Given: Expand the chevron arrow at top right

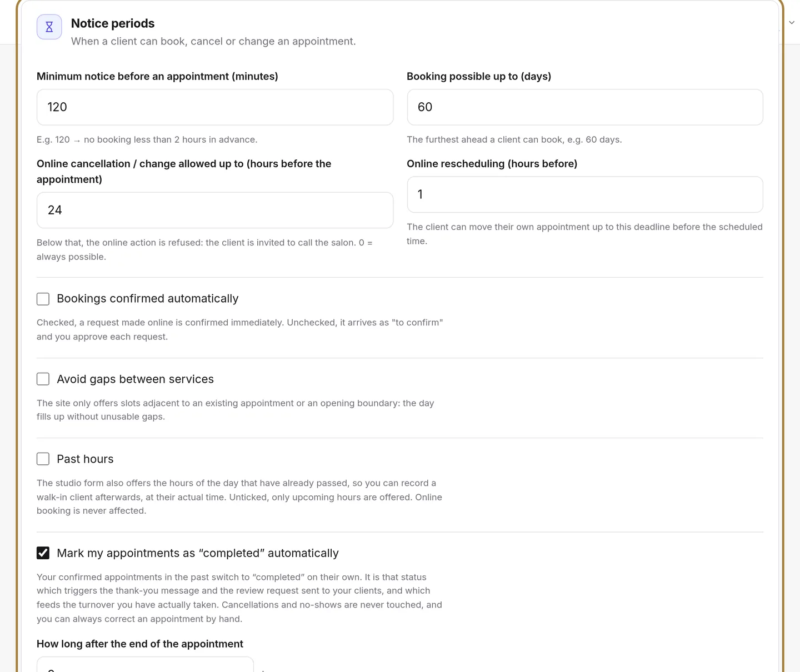Looking at the screenshot, I should (x=792, y=23).
